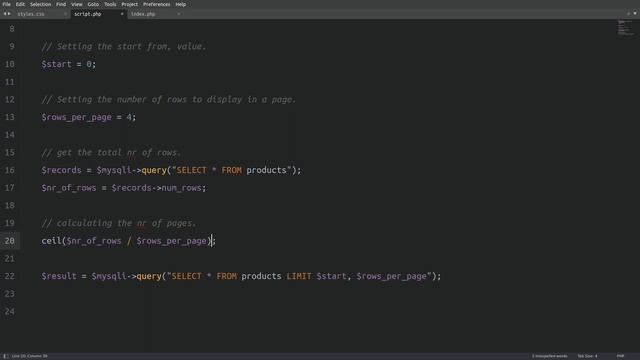
Task: Click the word products on line 16
Action: 266,171
